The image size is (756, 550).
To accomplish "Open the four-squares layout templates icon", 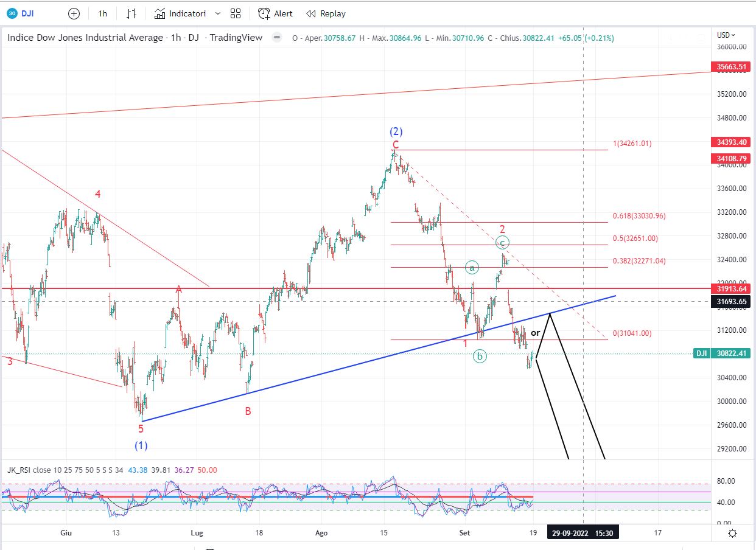I will point(236,13).
